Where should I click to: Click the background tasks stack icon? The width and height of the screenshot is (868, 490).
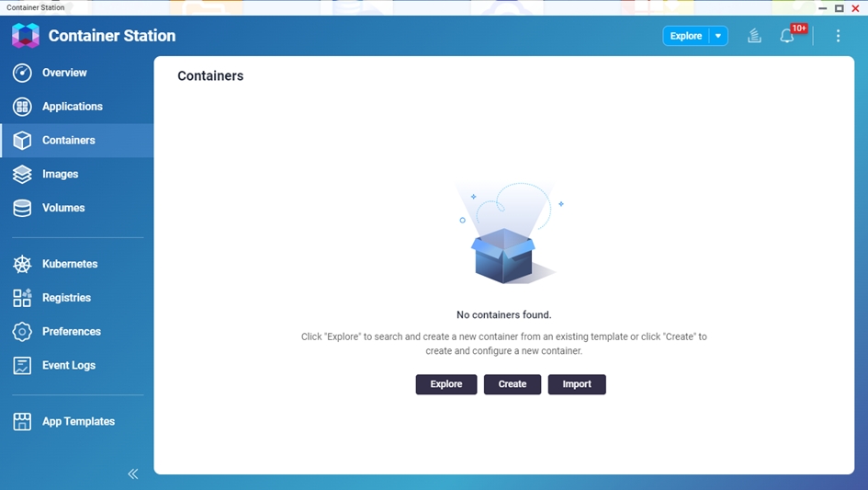point(754,36)
